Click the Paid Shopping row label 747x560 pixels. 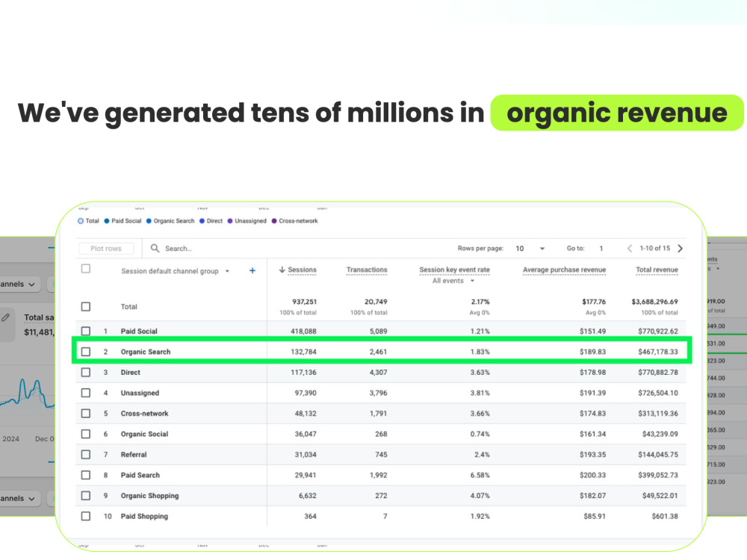pos(144,516)
